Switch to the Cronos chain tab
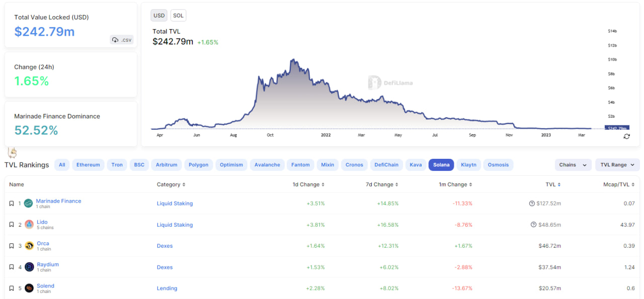Image resolution: width=644 pixels, height=299 pixels. 354,165
